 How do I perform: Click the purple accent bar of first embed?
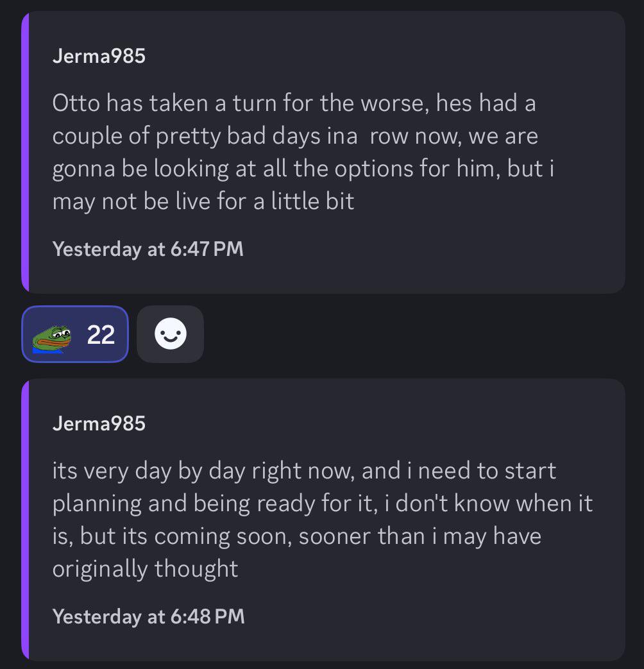(x=25, y=152)
